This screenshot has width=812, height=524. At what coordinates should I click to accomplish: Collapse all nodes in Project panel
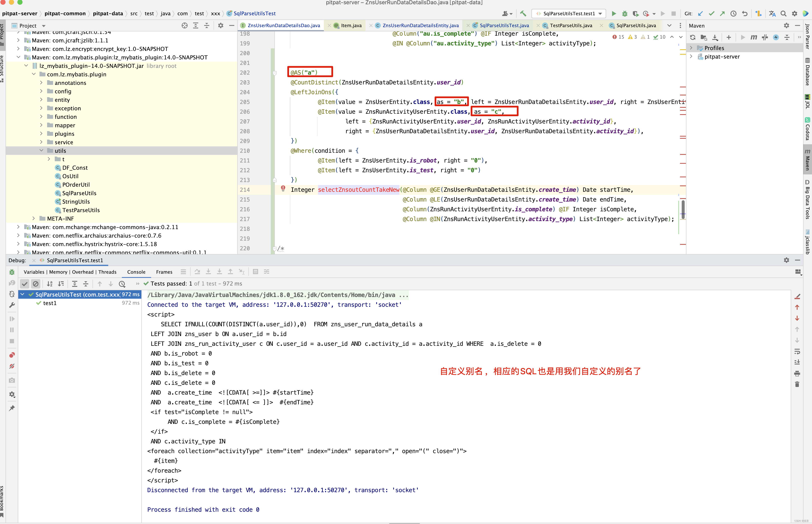(207, 25)
